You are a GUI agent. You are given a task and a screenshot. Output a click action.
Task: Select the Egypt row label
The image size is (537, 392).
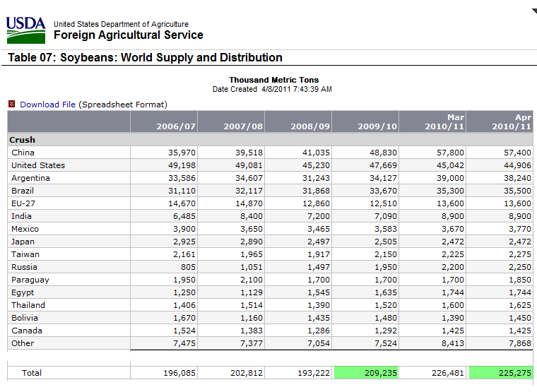[x=23, y=292]
